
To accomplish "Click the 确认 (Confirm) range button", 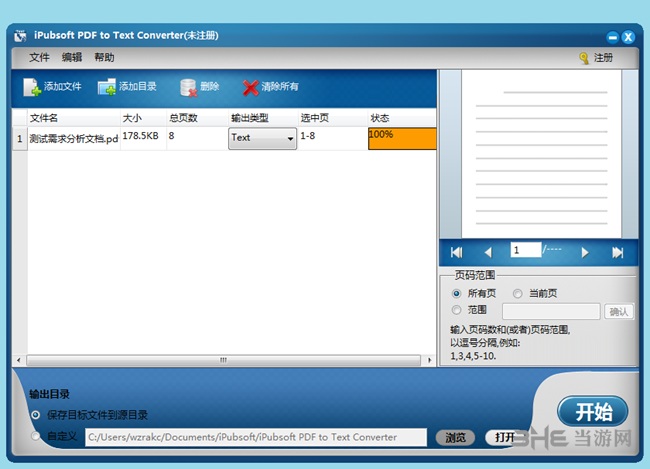I will pyautogui.click(x=619, y=311).
